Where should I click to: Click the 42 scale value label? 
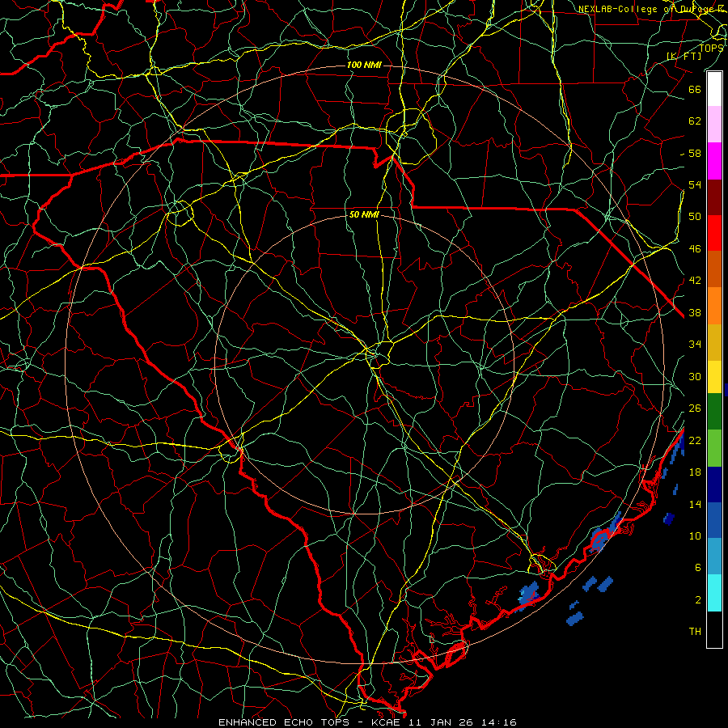(x=695, y=281)
